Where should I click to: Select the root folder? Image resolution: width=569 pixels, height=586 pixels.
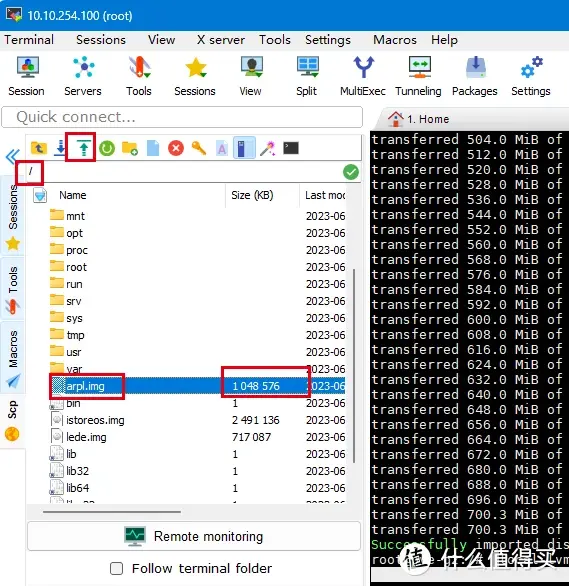(x=68, y=267)
